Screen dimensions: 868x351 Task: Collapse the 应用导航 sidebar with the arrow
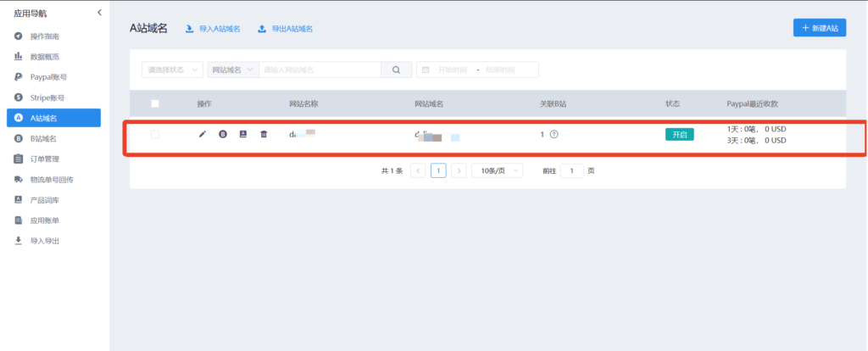pos(98,13)
